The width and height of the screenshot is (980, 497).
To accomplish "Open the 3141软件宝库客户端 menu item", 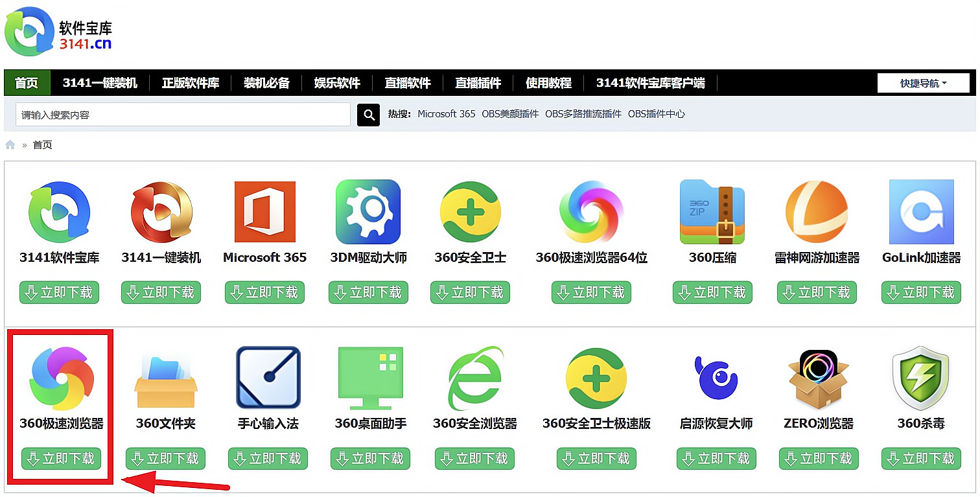I will click(651, 83).
